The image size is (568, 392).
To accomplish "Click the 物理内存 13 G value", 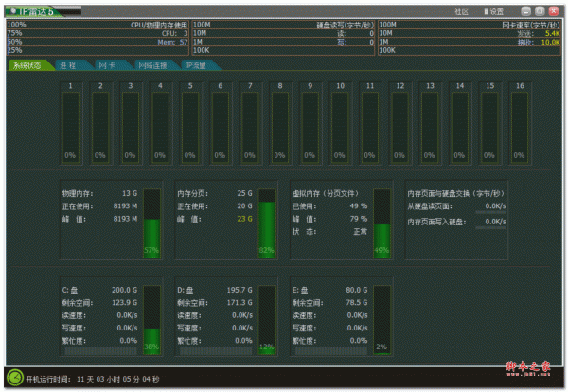I will (x=130, y=193).
